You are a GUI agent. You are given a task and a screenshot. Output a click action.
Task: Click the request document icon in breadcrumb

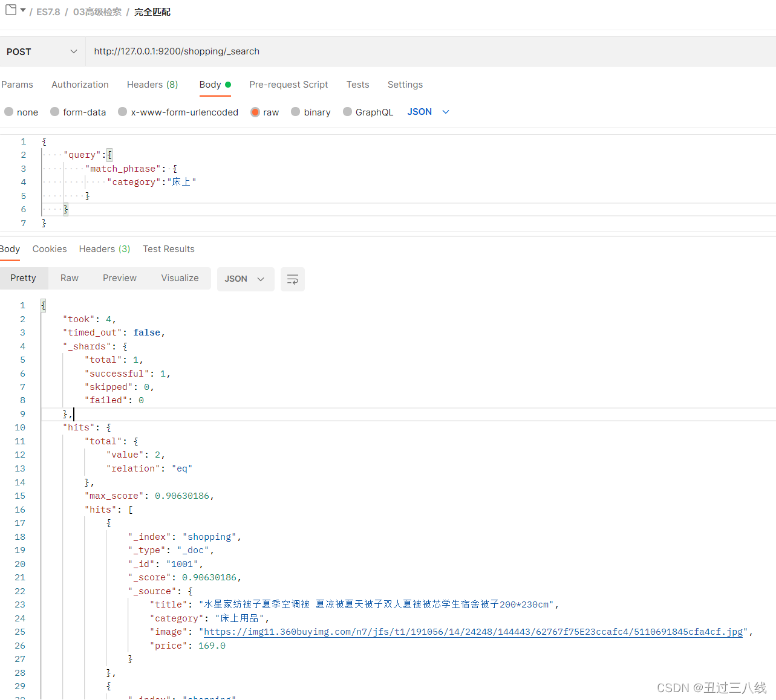pyautogui.click(x=11, y=10)
